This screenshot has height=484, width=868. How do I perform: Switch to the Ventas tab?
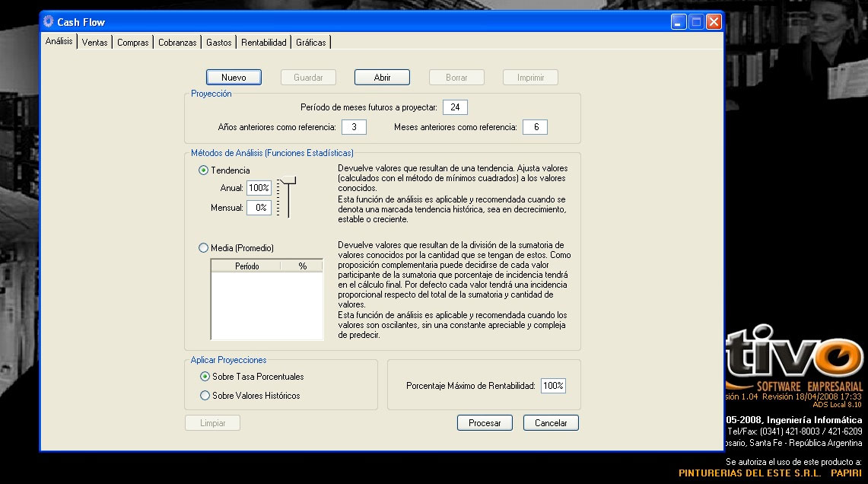point(95,43)
